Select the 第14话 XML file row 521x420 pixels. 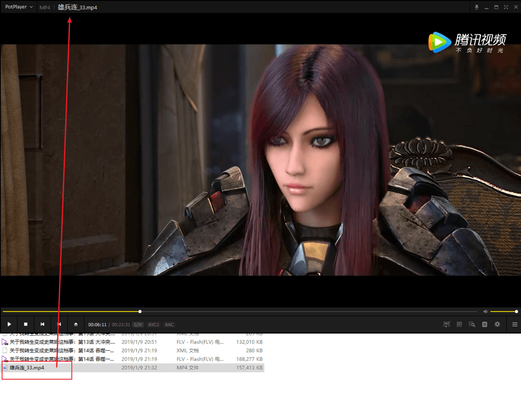(132, 350)
